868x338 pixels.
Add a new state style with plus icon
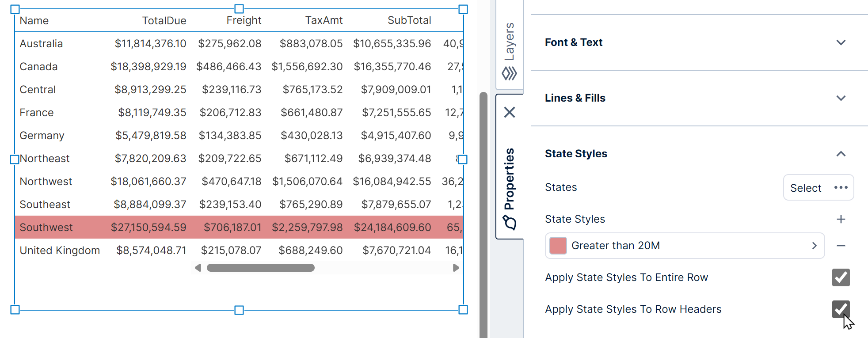[x=841, y=219]
